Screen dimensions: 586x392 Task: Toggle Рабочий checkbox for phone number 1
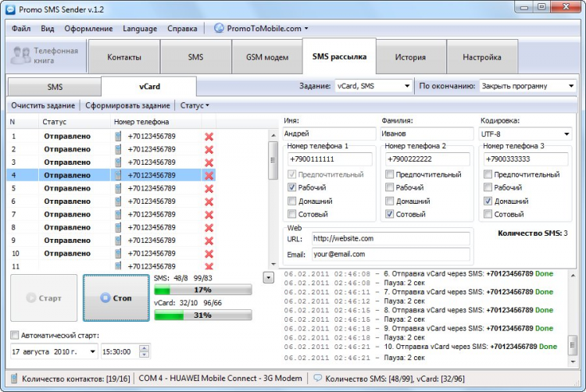coord(292,187)
